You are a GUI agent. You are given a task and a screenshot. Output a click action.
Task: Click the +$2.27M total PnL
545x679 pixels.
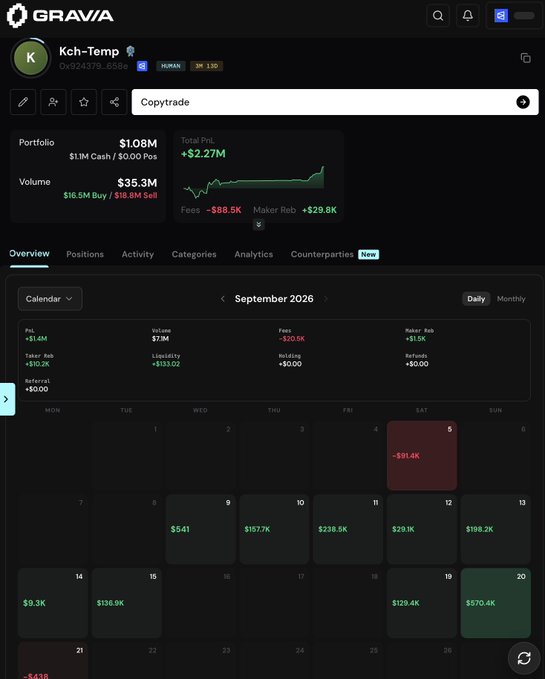click(203, 153)
